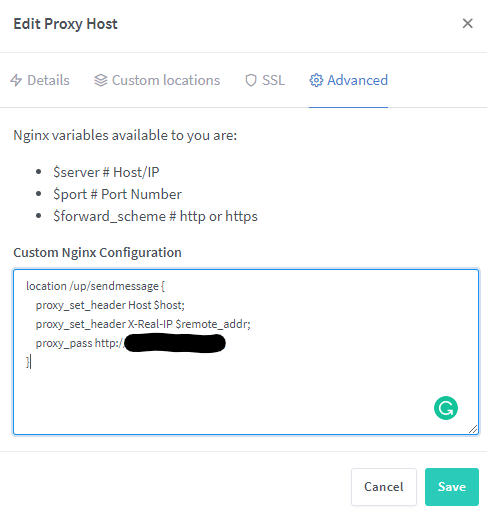Click the Custom Nginx Configuration label
This screenshot has width=487, height=515.
pyautogui.click(x=97, y=253)
